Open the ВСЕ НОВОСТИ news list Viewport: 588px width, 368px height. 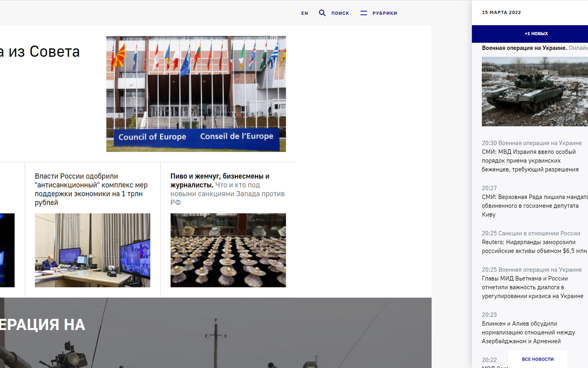pos(538,359)
